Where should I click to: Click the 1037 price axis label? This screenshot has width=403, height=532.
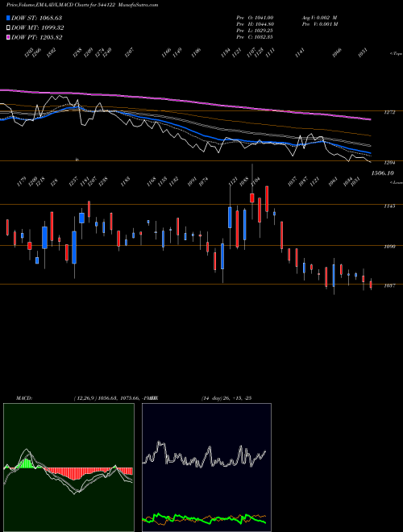(389, 286)
